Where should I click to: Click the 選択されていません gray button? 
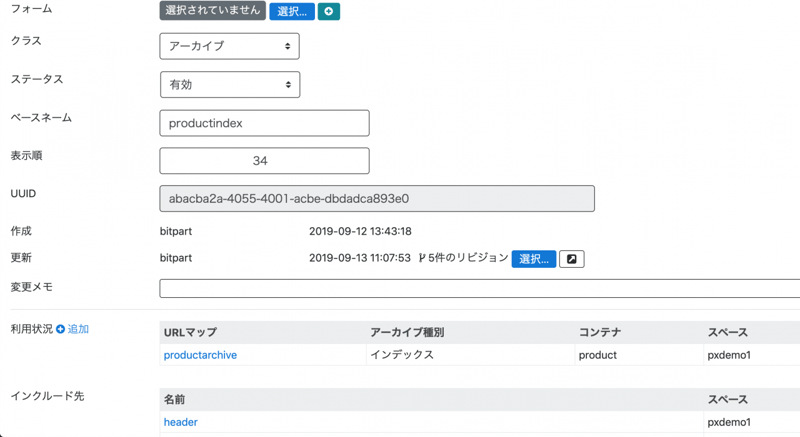[x=212, y=11]
